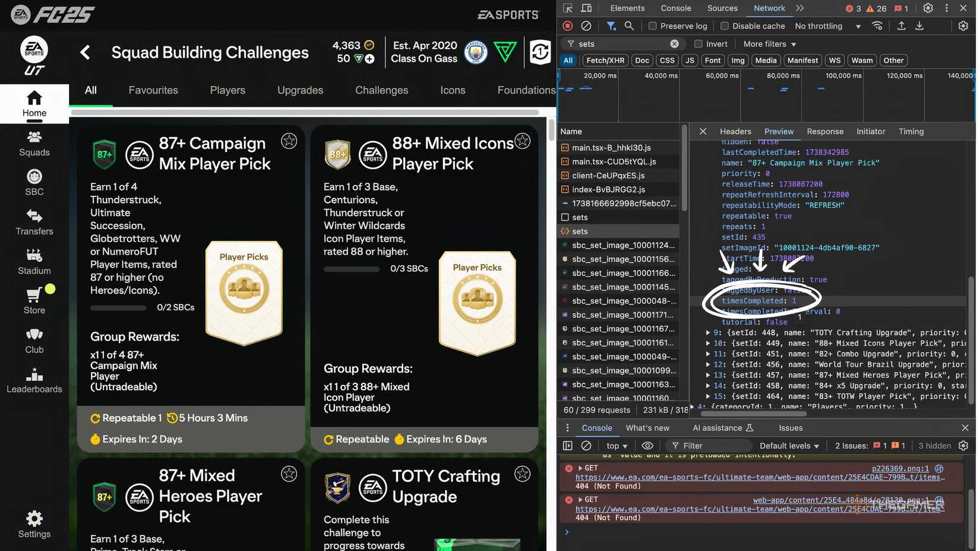Click the stop recording network button

coord(567,26)
